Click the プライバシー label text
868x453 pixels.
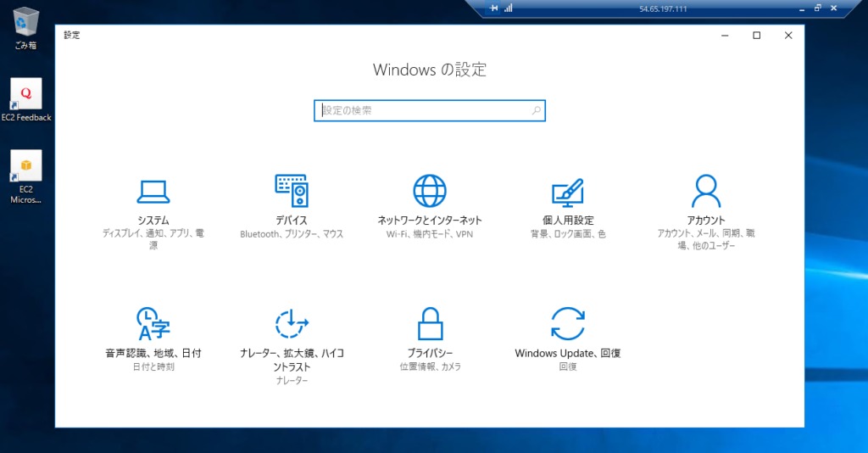tap(430, 353)
